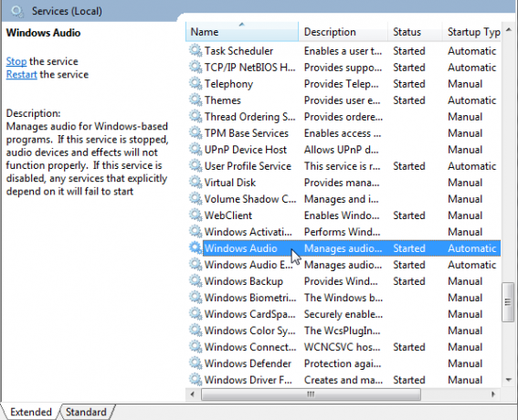Click the TPM Base Services gear icon
518x420 pixels.
coord(196,133)
